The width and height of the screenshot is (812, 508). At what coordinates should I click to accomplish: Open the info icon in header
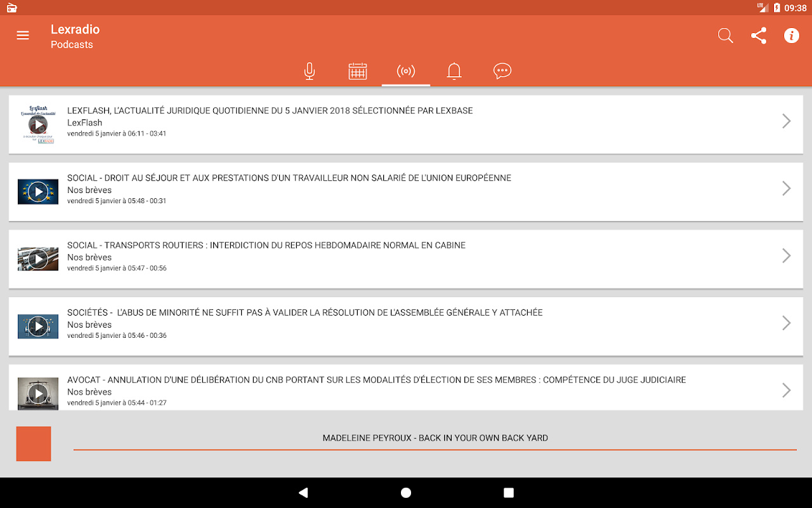[x=792, y=36]
